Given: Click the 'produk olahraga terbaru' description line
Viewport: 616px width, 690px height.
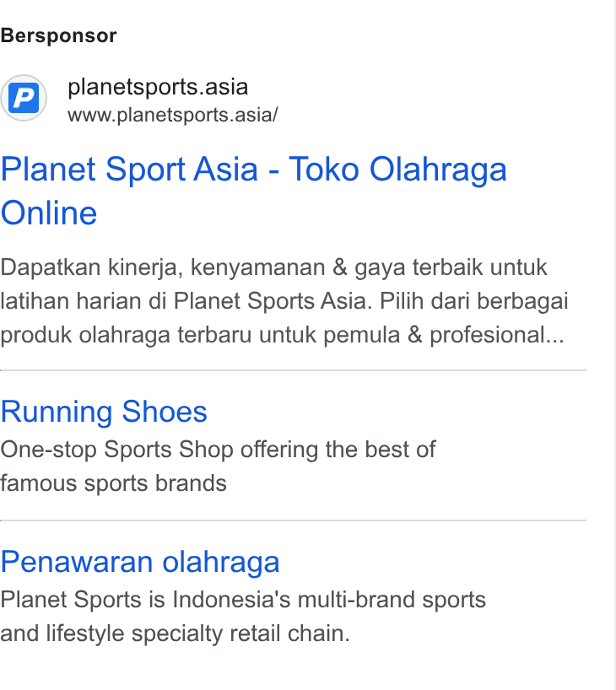Looking at the screenshot, I should click(x=282, y=336).
